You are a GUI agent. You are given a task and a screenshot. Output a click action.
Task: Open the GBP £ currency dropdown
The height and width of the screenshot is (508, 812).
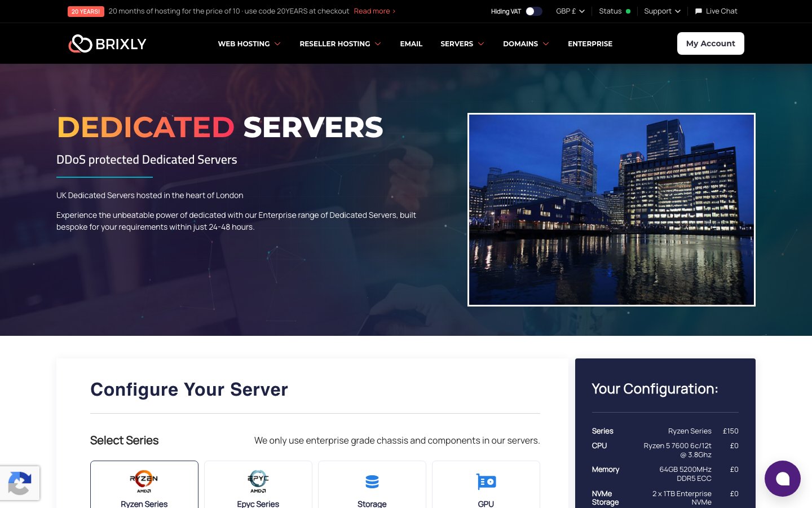[x=570, y=11]
